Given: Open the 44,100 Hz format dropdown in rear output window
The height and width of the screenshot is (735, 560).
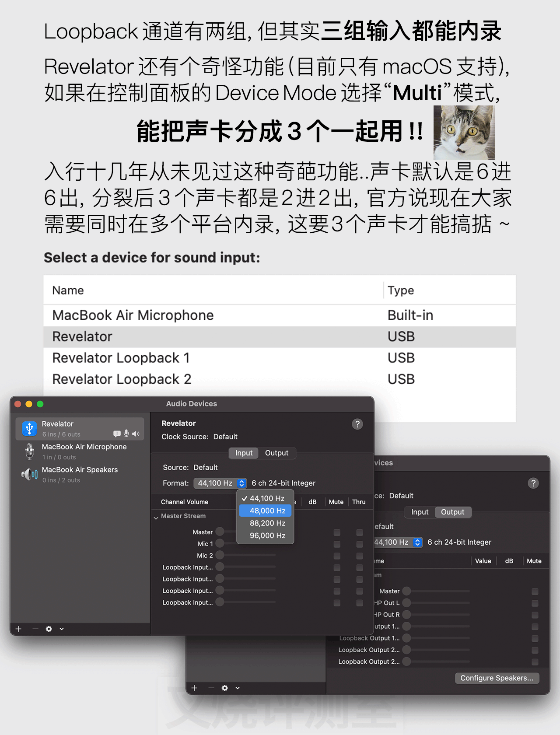Looking at the screenshot, I should tap(398, 542).
